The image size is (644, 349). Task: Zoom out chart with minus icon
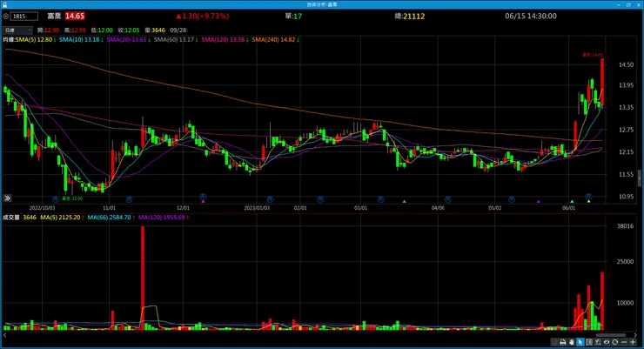pos(624,342)
